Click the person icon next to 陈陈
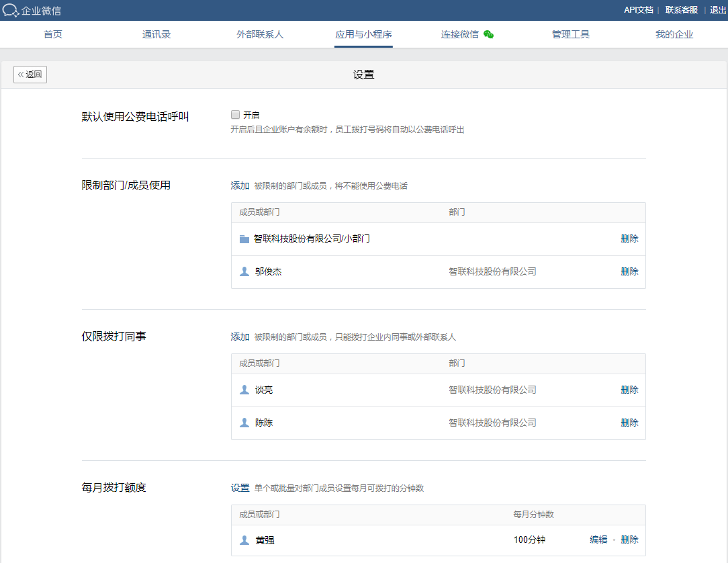Screen dimensions: 728x563 pos(244,423)
